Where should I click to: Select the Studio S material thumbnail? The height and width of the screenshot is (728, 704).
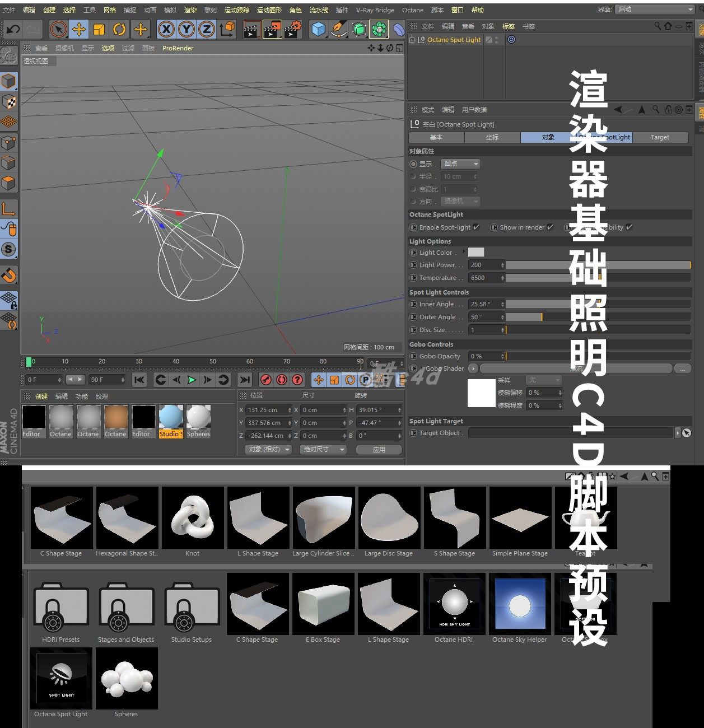[x=171, y=422]
